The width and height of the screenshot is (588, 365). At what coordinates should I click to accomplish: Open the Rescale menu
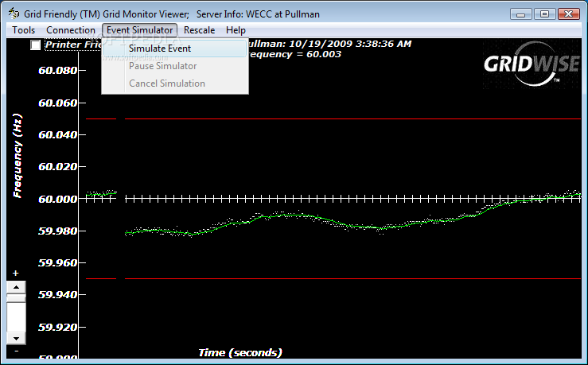click(199, 30)
